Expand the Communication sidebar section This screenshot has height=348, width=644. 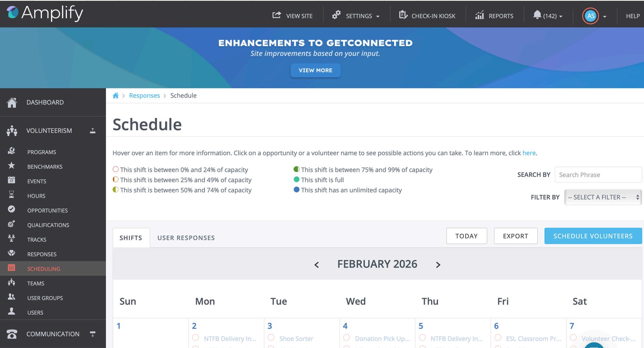click(93, 334)
